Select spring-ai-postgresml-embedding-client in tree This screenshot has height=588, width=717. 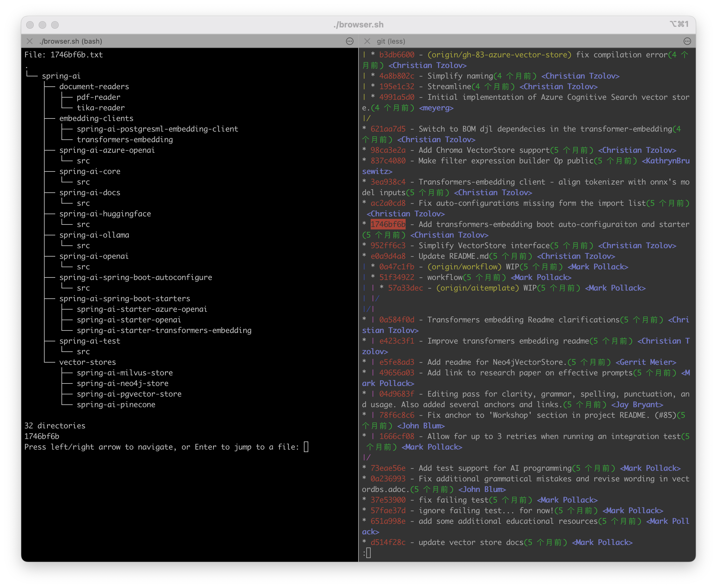pos(157,129)
